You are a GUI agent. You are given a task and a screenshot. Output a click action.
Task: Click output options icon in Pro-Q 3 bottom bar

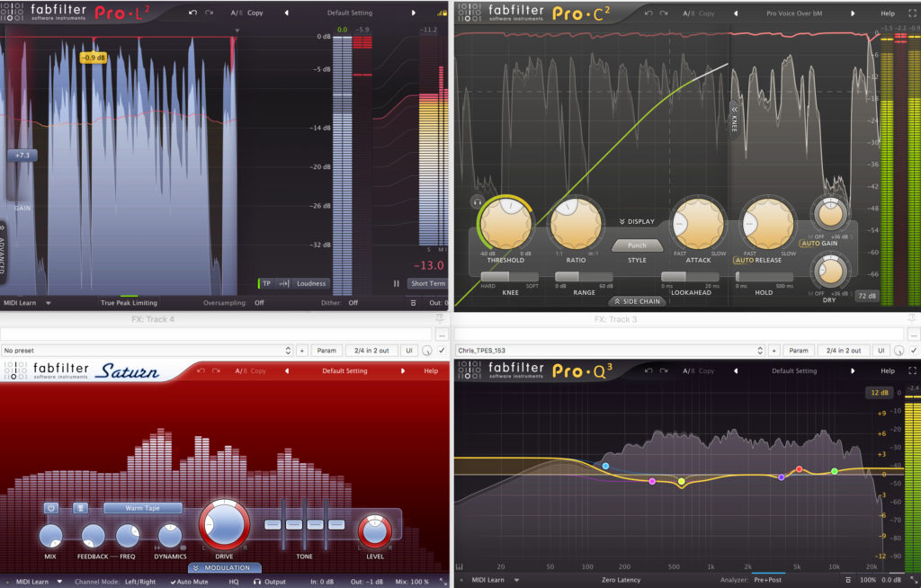click(848, 580)
